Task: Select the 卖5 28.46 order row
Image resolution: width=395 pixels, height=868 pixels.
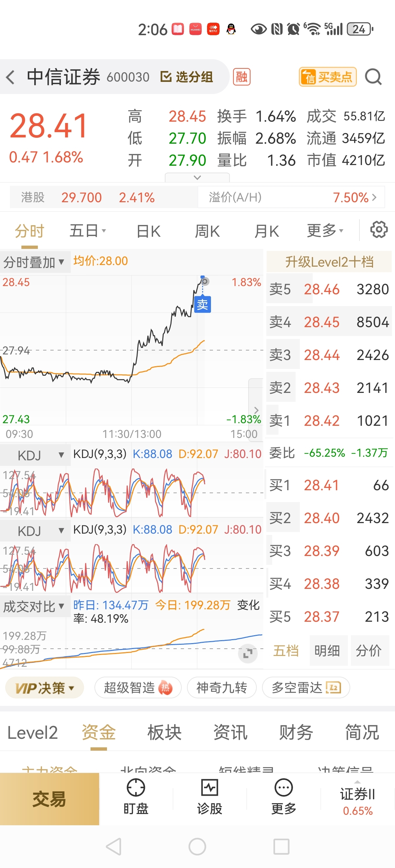Action: 329,289
